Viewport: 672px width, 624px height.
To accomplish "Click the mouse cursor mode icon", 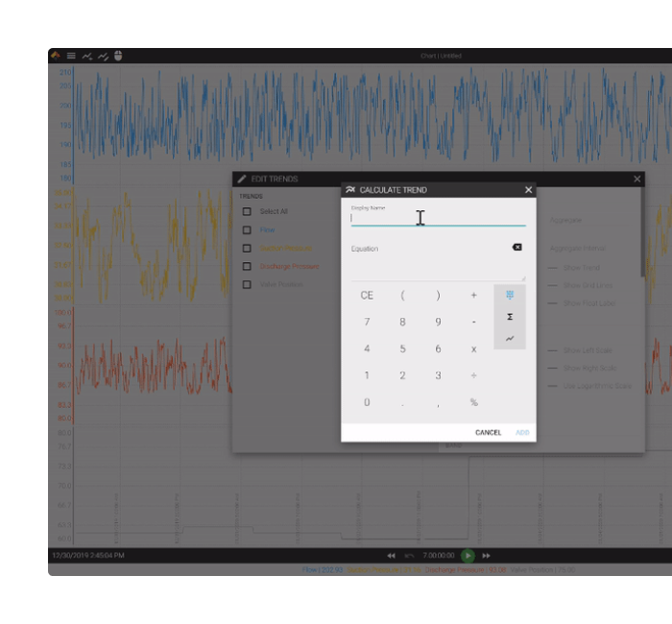I will (x=118, y=56).
